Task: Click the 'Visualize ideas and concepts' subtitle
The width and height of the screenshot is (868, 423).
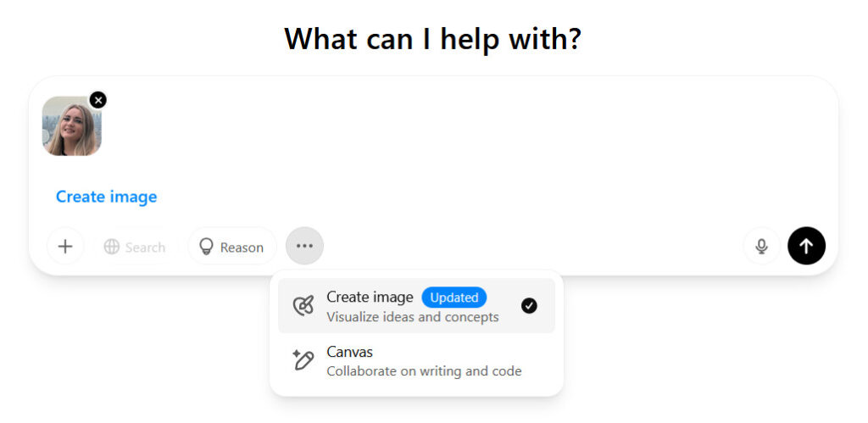Action: [x=413, y=317]
